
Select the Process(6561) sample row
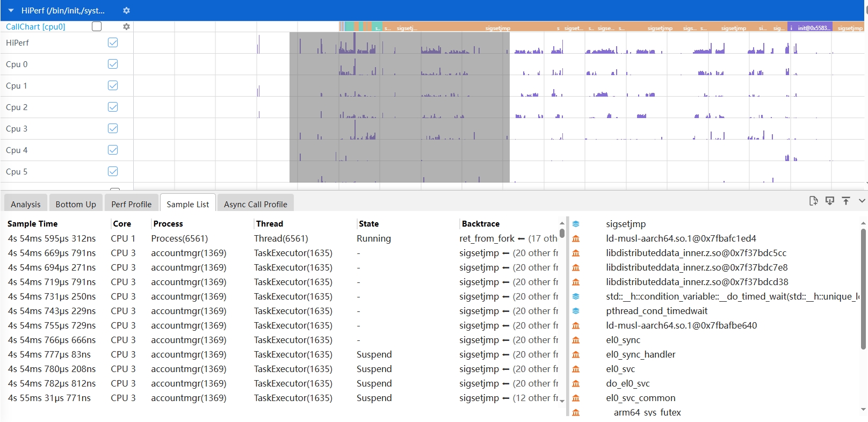[179, 238]
